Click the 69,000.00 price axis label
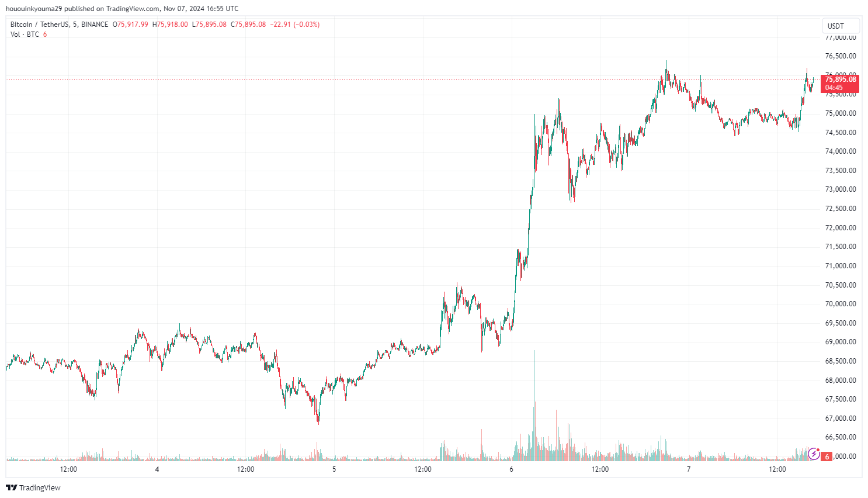868x498 pixels. pyautogui.click(x=841, y=342)
